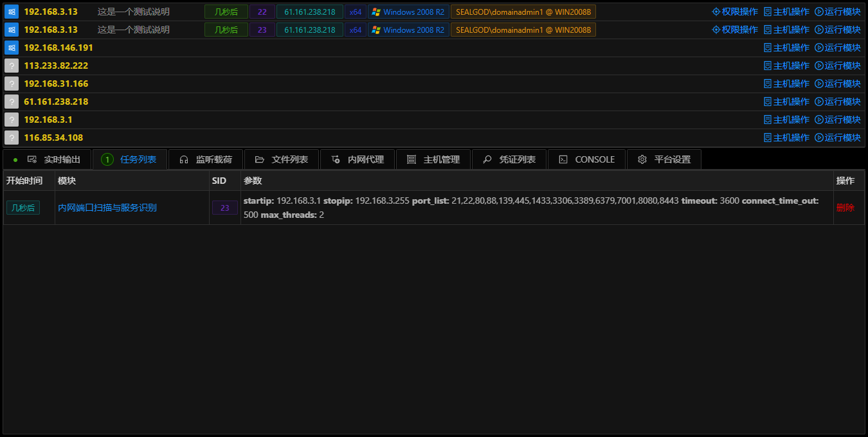Click 运行模块 in the 61.161.238.218 host row
Viewport: 868px width, 437px height.
click(838, 102)
